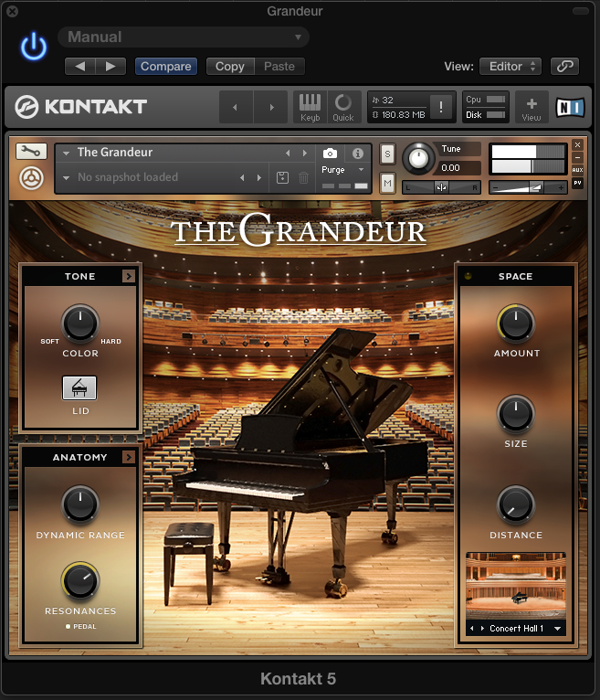Solo the instrument with the S button
The height and width of the screenshot is (700, 600).
[387, 155]
